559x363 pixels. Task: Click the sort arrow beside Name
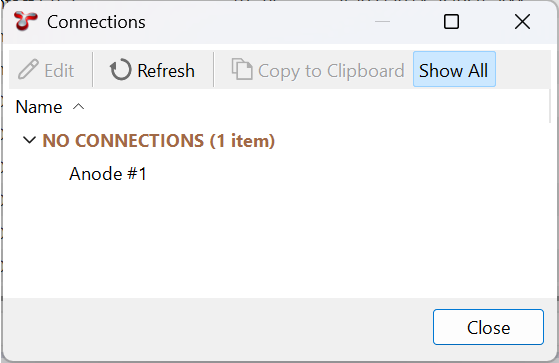click(x=78, y=107)
